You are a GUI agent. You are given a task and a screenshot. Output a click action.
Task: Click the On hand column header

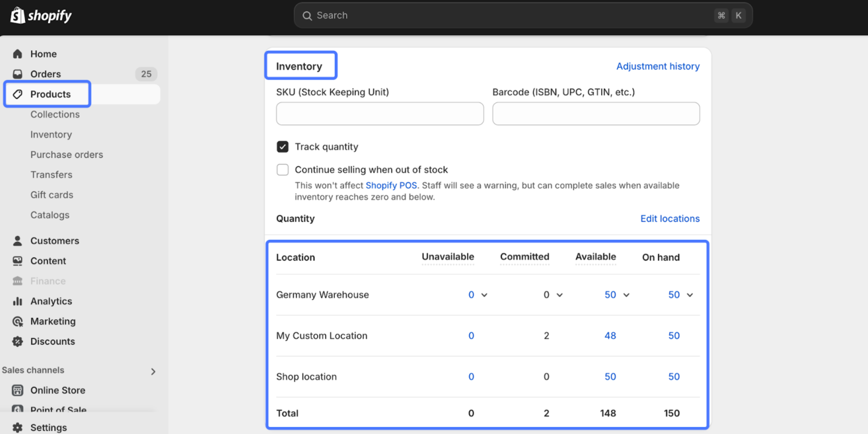point(661,258)
